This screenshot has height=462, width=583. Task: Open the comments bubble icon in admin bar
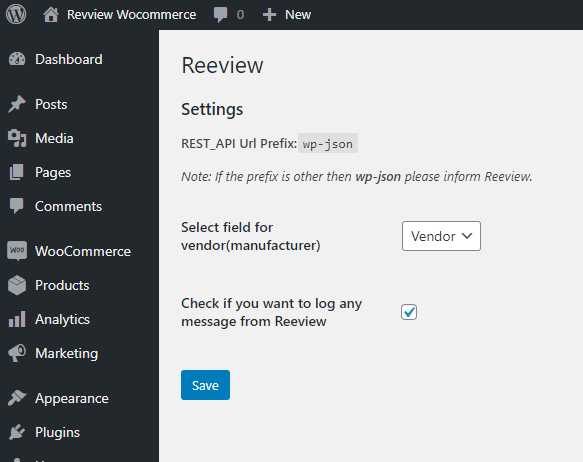click(x=220, y=15)
